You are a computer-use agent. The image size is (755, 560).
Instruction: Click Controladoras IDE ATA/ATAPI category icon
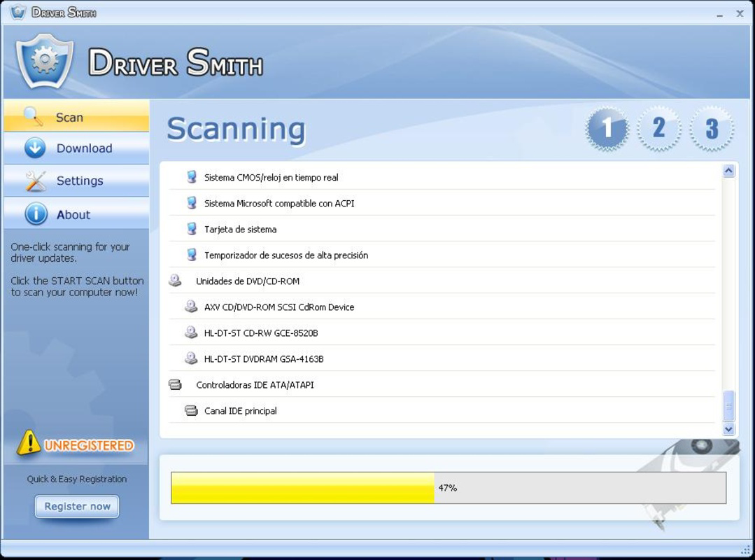[175, 384]
